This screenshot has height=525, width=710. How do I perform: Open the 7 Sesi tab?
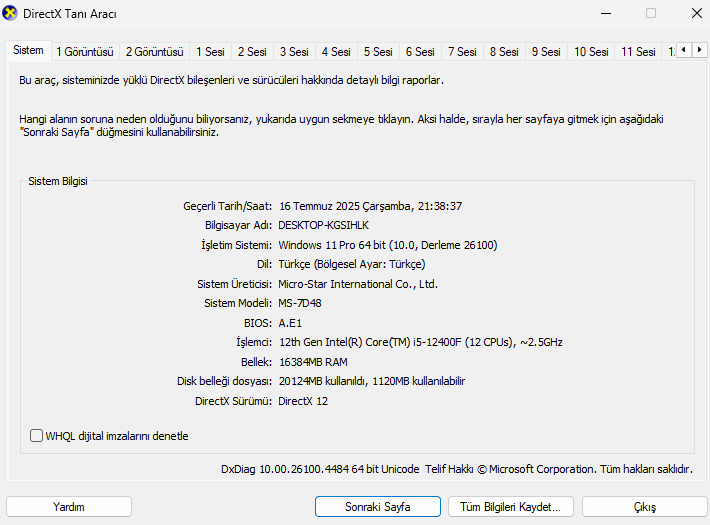click(462, 52)
